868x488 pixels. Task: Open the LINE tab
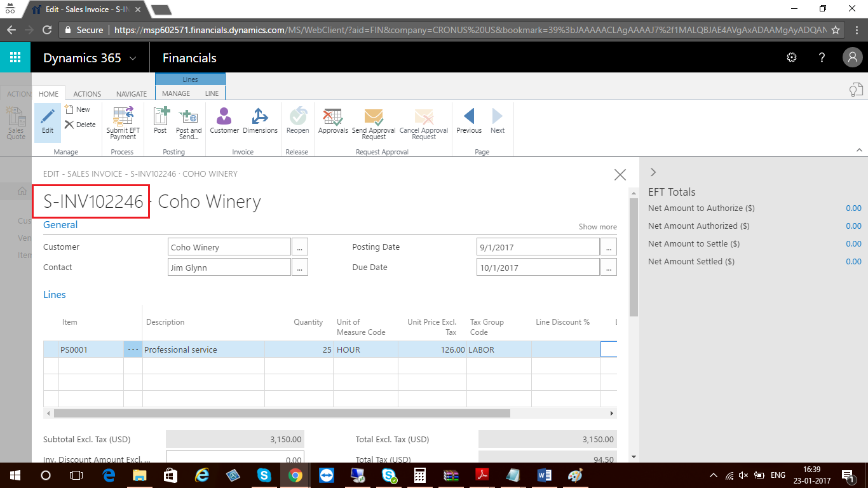[x=212, y=93]
